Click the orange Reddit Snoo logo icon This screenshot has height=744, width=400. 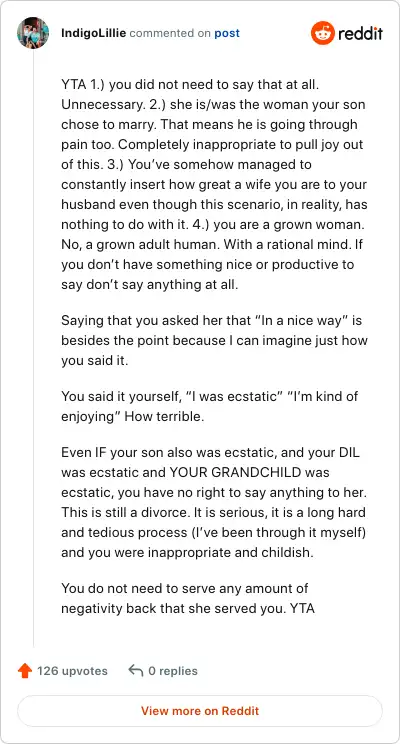(323, 33)
